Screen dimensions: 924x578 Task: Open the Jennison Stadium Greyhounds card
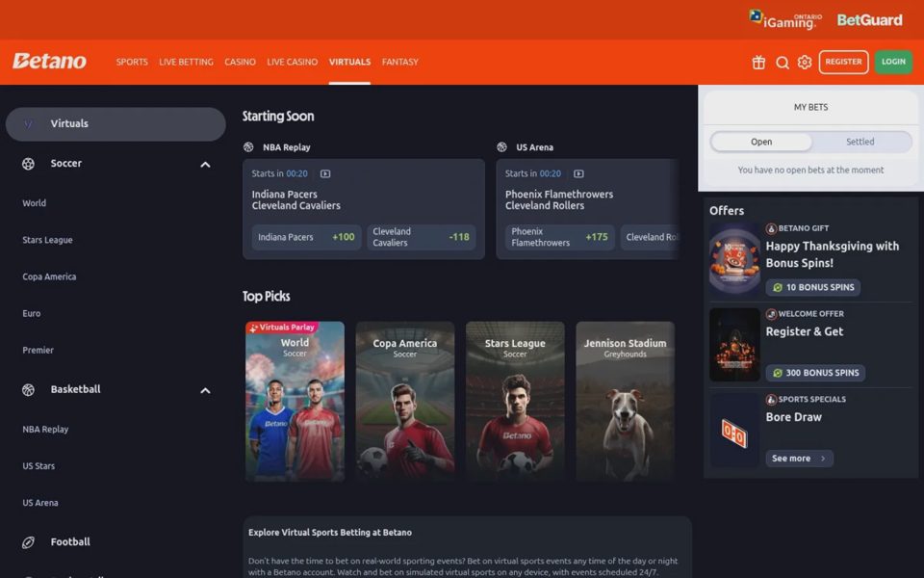coord(626,401)
